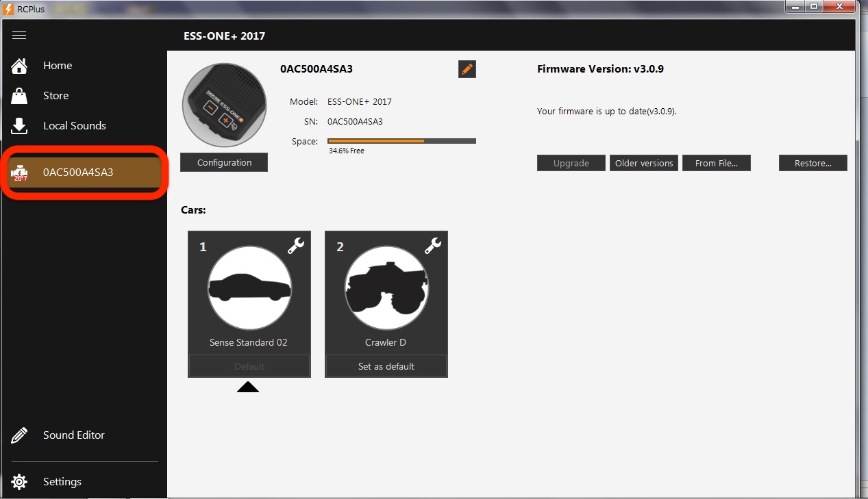Click the orange pencil edit-name icon
This screenshot has width=868, height=499.
pos(467,69)
